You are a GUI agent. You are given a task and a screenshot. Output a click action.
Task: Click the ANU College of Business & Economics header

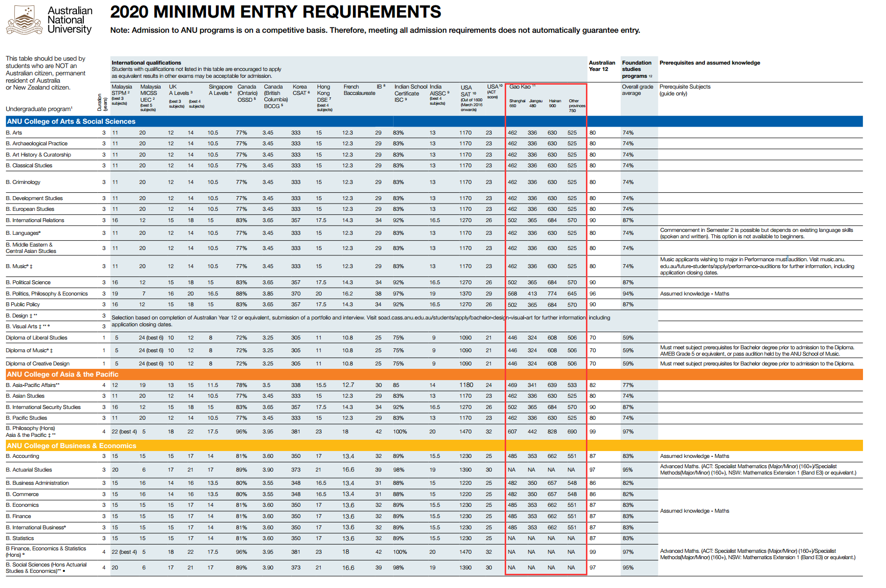click(x=71, y=446)
